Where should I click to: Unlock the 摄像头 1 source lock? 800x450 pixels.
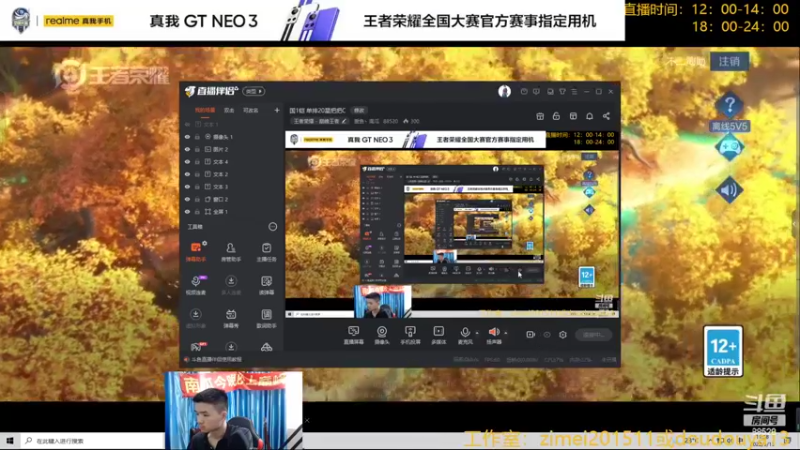(197, 137)
